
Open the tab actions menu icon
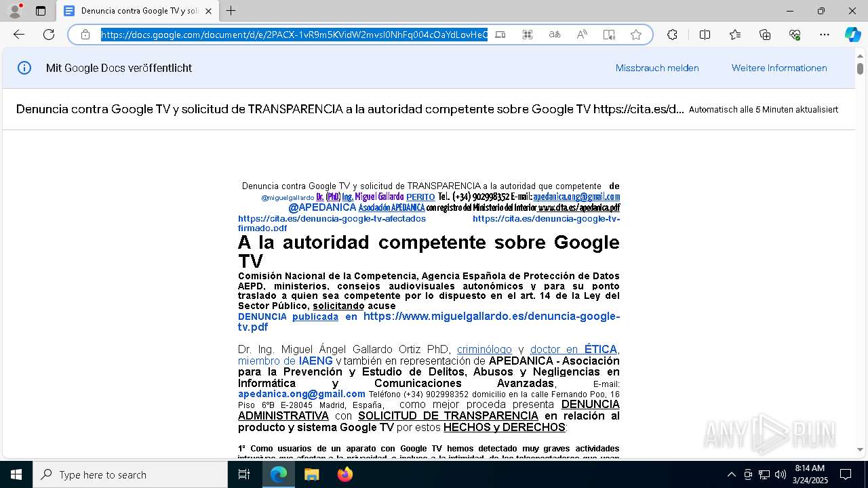click(x=41, y=11)
